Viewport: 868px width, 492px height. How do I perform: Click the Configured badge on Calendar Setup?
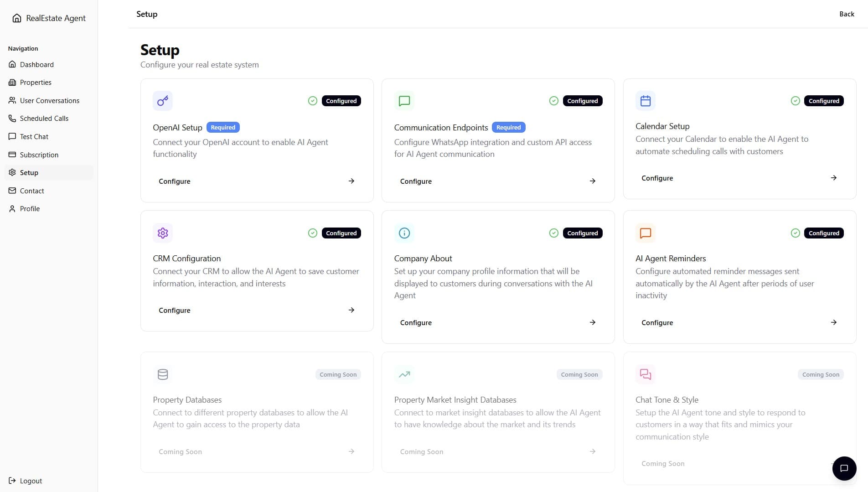point(824,101)
